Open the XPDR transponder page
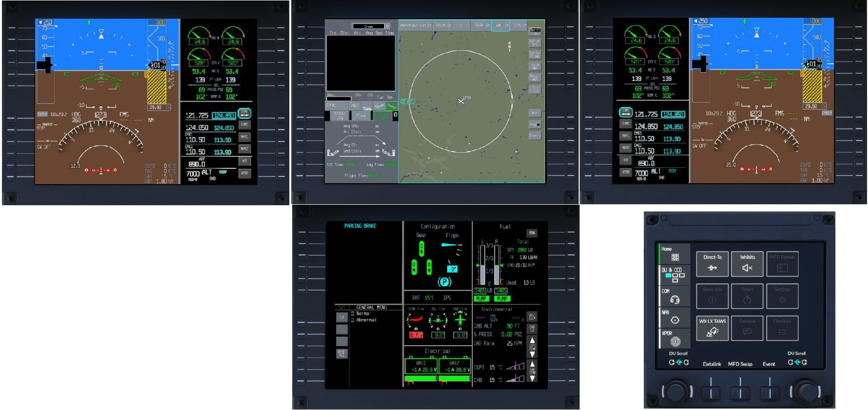The height and width of the screenshot is (410, 868). (674, 339)
